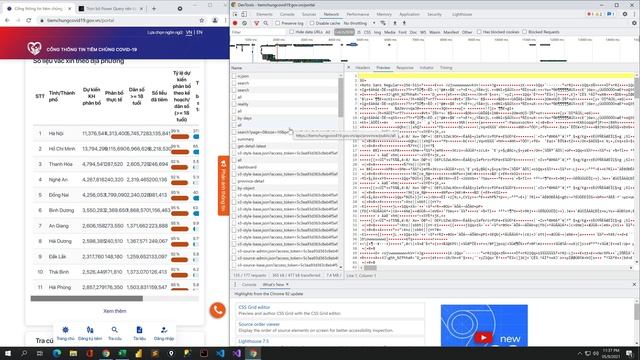
Task: Open Lighthouse panel tab
Action: click(x=462, y=14)
